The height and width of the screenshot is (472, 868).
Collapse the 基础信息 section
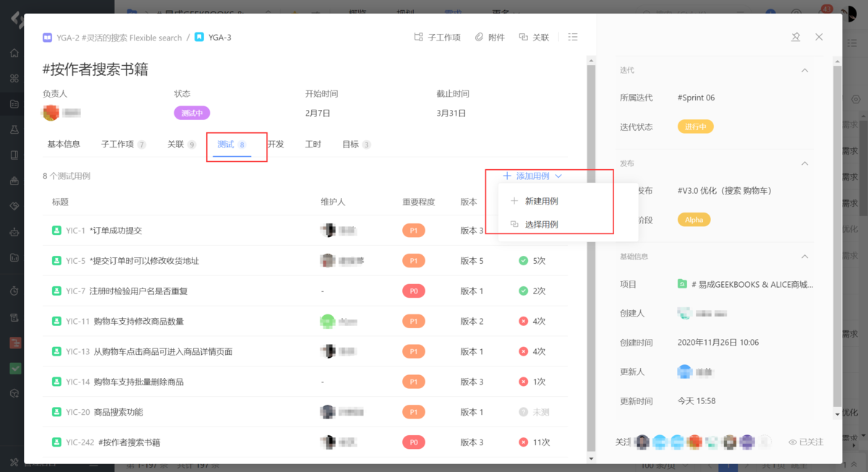point(804,256)
